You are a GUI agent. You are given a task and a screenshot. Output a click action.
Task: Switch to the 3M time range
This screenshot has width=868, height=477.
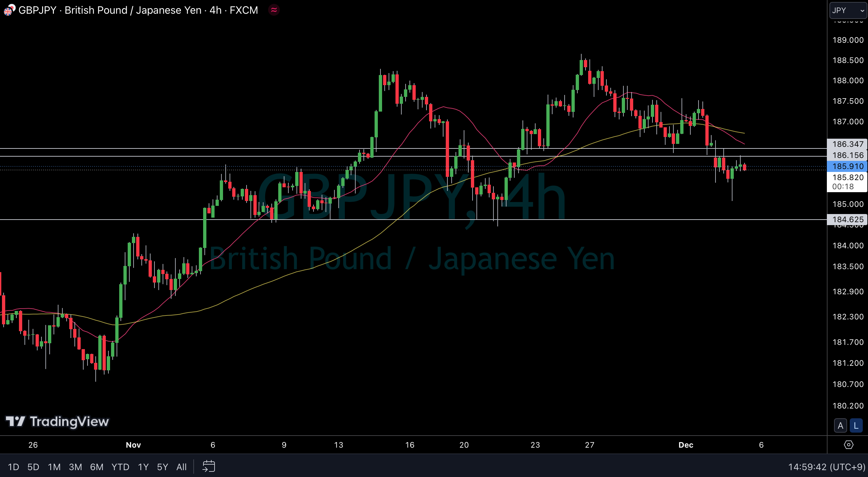(x=75, y=467)
